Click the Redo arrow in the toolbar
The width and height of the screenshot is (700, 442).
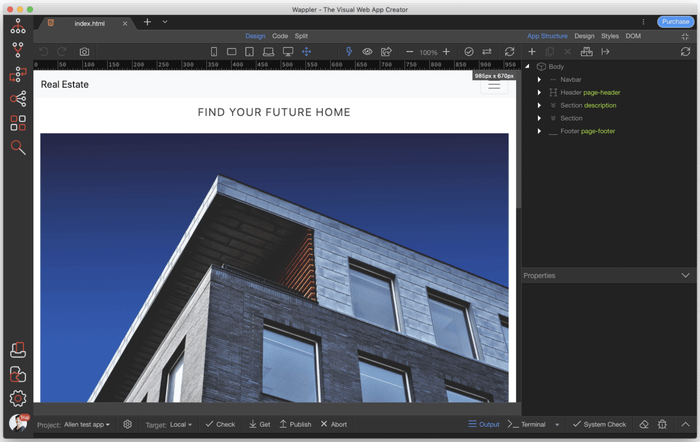(x=62, y=52)
